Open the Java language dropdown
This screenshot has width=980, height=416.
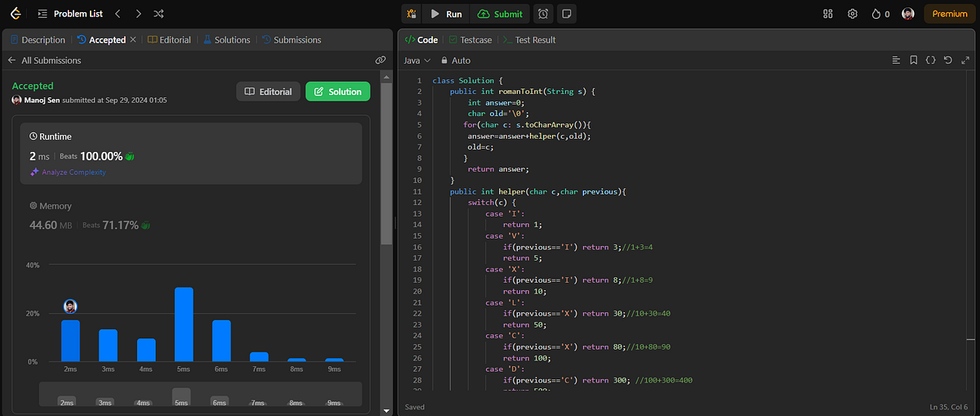point(416,60)
